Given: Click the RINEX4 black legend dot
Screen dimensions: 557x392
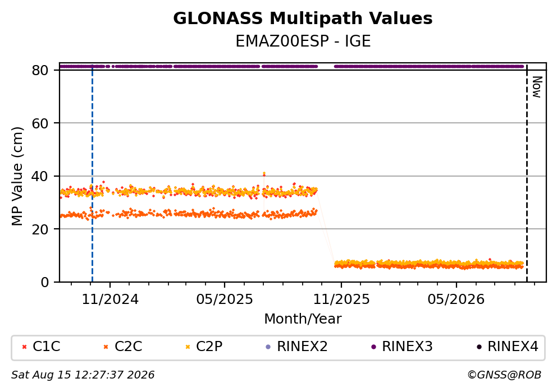Looking at the screenshot, I should [x=479, y=347].
